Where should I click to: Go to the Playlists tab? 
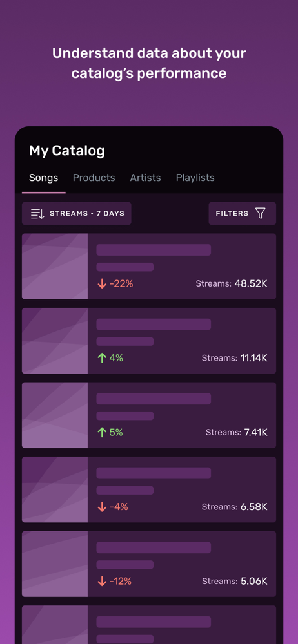pos(195,178)
